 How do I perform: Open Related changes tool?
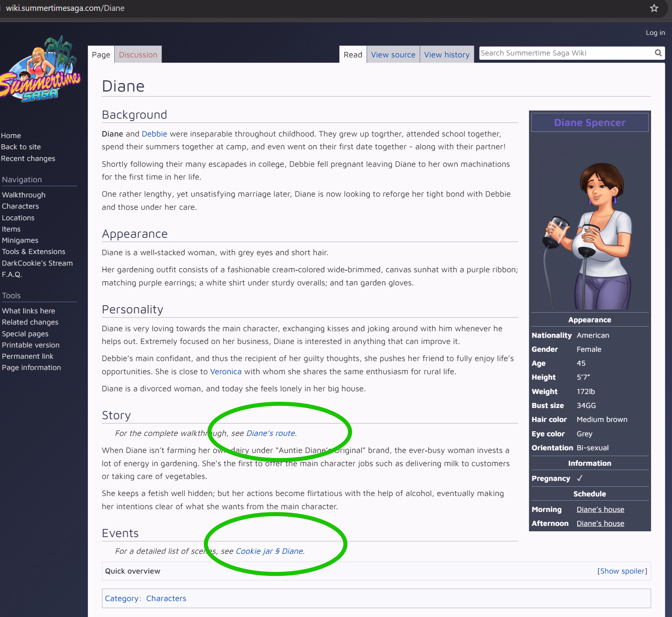(30, 322)
